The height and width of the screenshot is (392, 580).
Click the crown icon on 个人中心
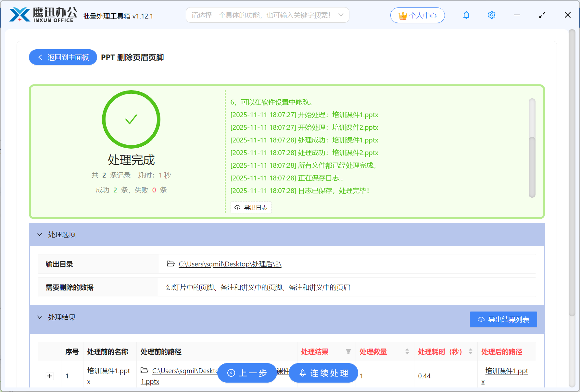(x=402, y=15)
